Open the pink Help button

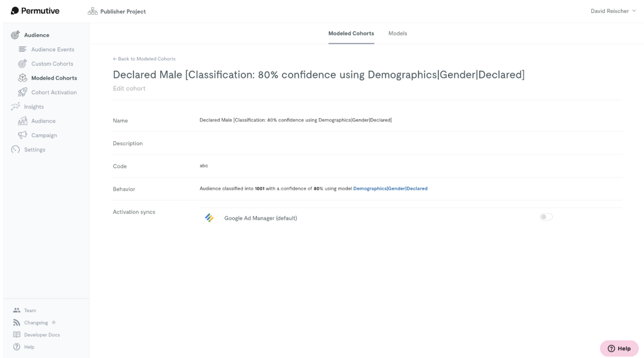click(619, 348)
